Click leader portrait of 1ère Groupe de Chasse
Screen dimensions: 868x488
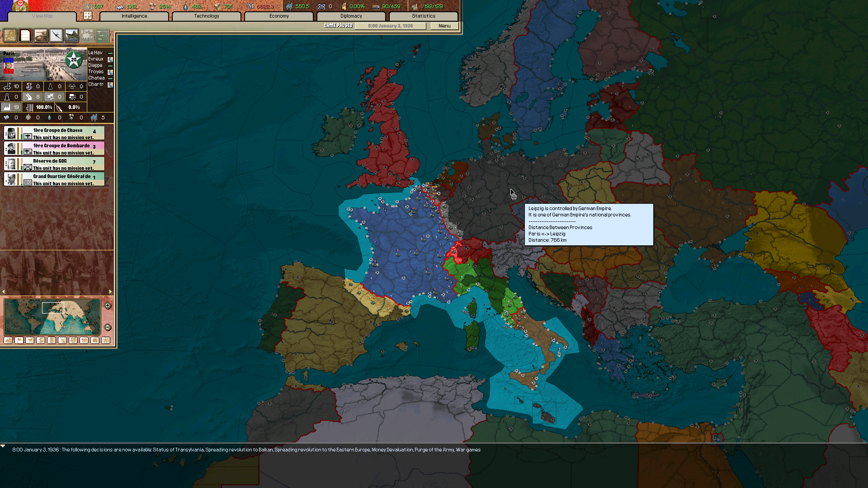[x=12, y=133]
